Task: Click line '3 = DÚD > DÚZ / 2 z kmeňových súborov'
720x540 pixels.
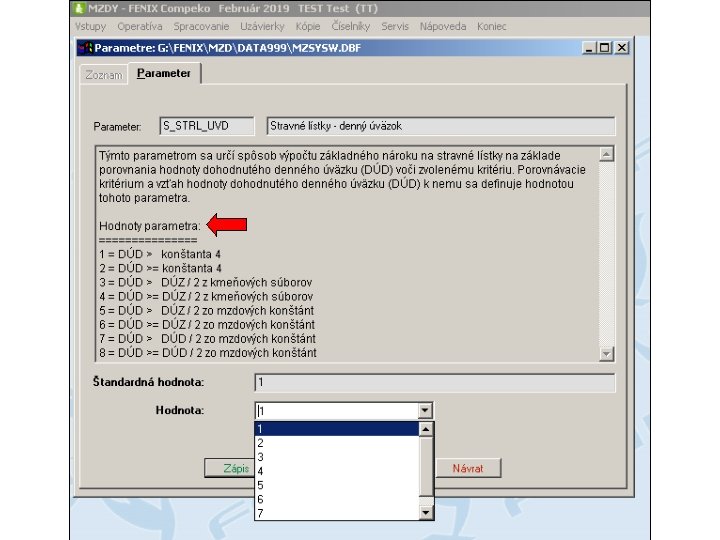Action: click(206, 282)
